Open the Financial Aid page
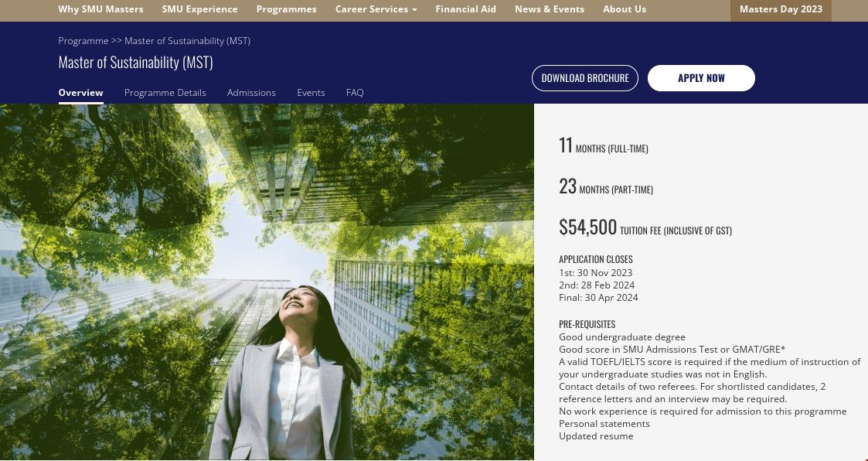868x461 pixels. click(465, 9)
